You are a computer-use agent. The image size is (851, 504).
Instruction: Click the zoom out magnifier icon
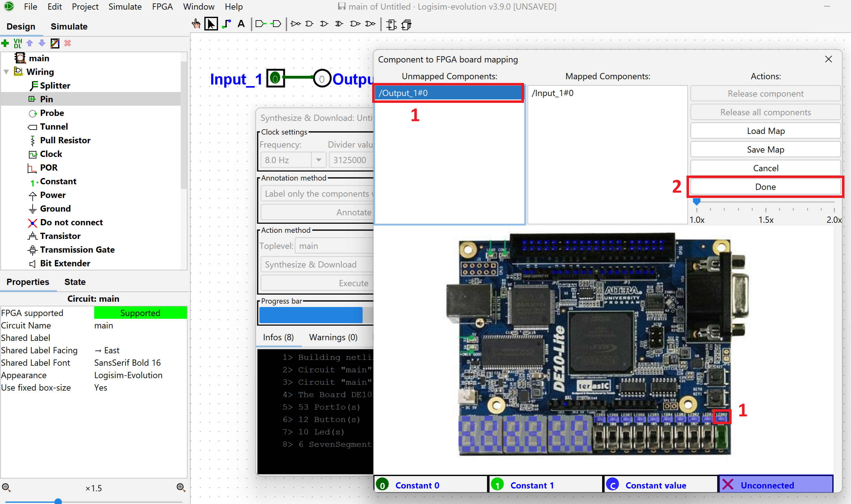click(x=6, y=488)
